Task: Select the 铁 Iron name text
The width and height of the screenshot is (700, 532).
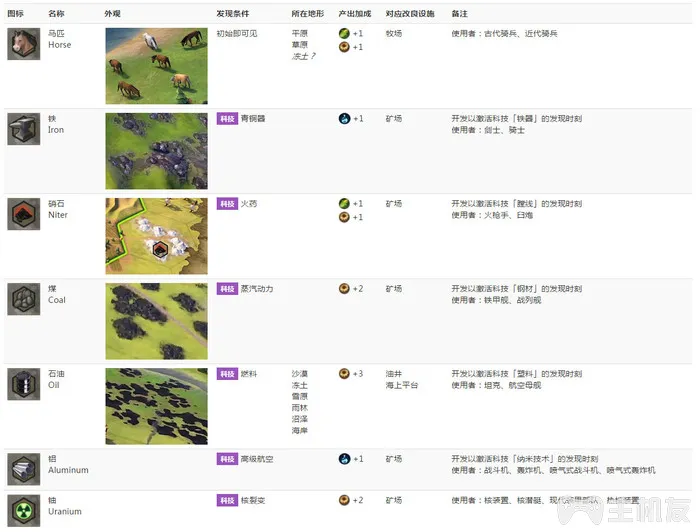Action: [x=56, y=124]
